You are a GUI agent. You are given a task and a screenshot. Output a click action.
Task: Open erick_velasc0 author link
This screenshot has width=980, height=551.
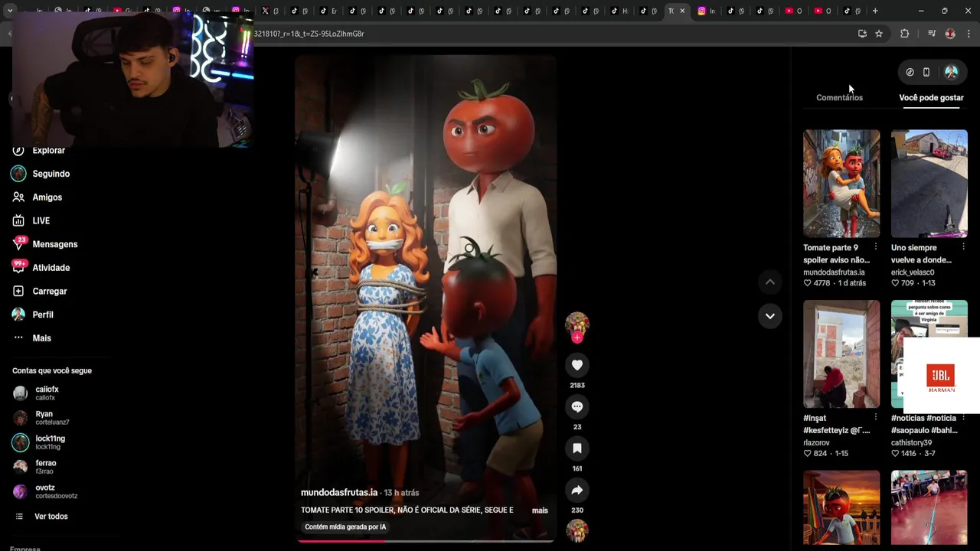pyautogui.click(x=913, y=272)
